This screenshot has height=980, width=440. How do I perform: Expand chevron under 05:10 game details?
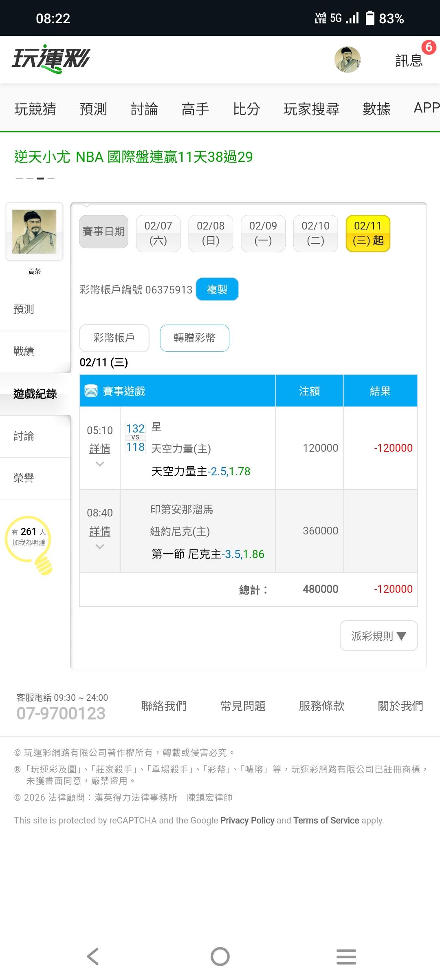[100, 464]
